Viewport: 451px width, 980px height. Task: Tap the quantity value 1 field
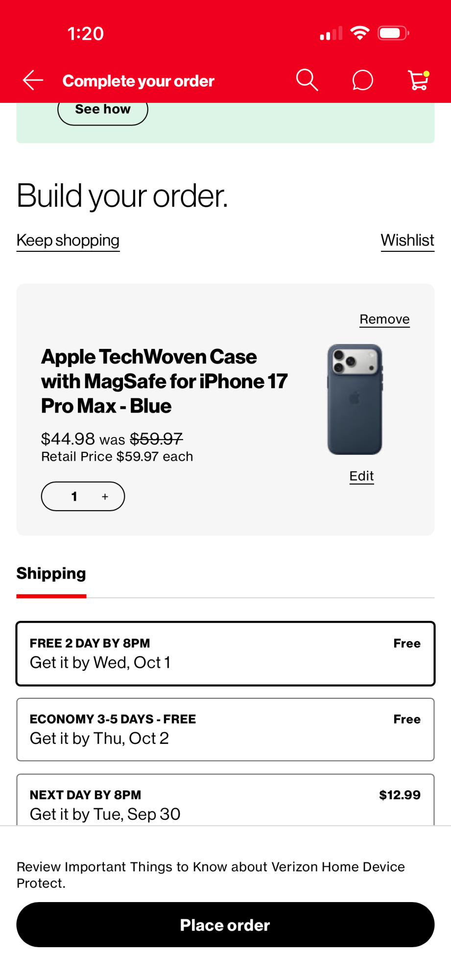pyautogui.click(x=74, y=496)
